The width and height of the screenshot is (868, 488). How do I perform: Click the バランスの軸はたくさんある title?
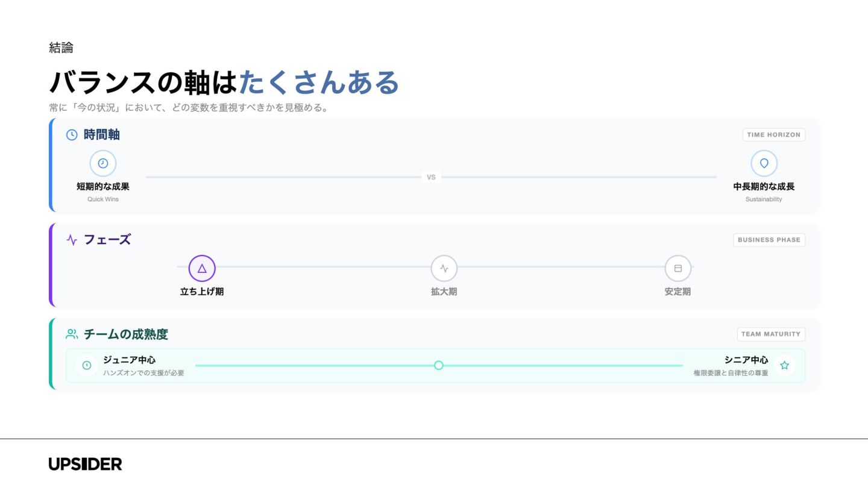pos(224,83)
